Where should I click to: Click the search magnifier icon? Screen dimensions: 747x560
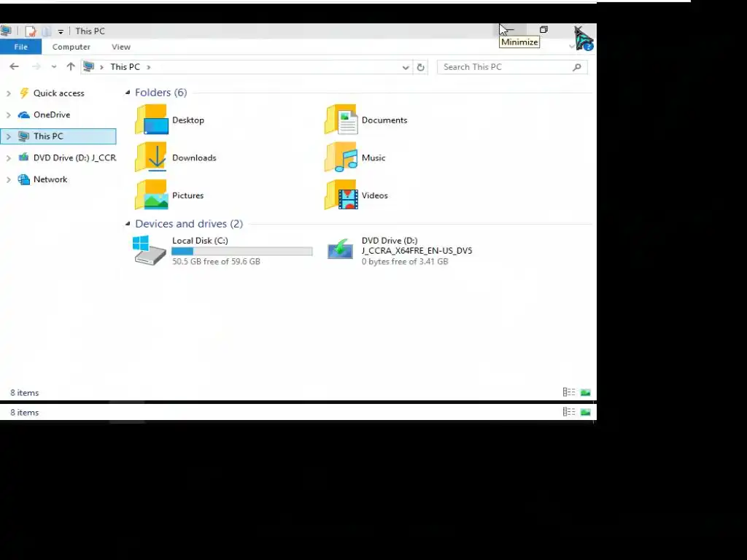(x=577, y=67)
